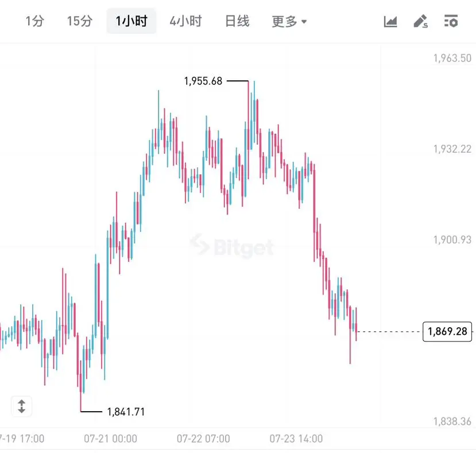This screenshot has width=476, height=453.
Task: Click the 1,955.68 high price marker
Action: pos(203,81)
